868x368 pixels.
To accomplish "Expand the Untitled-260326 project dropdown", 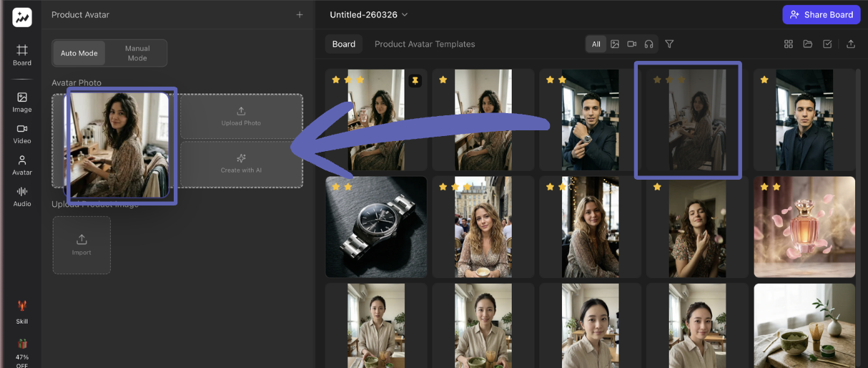I will pos(368,15).
